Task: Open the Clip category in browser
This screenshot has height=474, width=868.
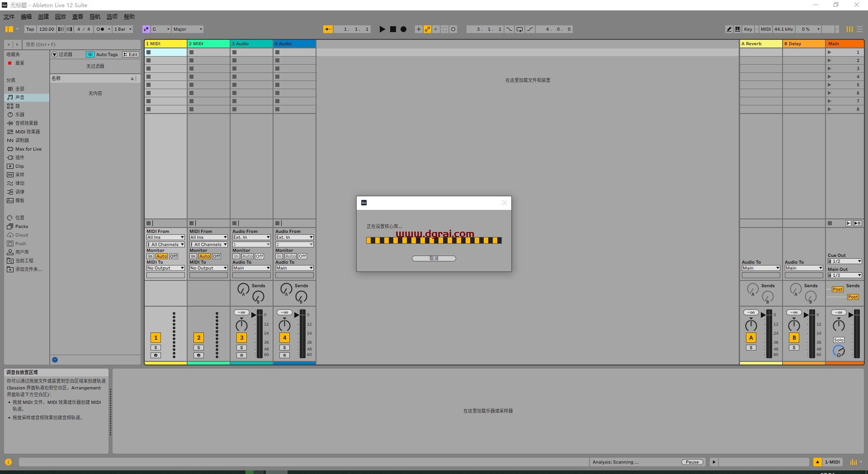Action: [x=27, y=166]
